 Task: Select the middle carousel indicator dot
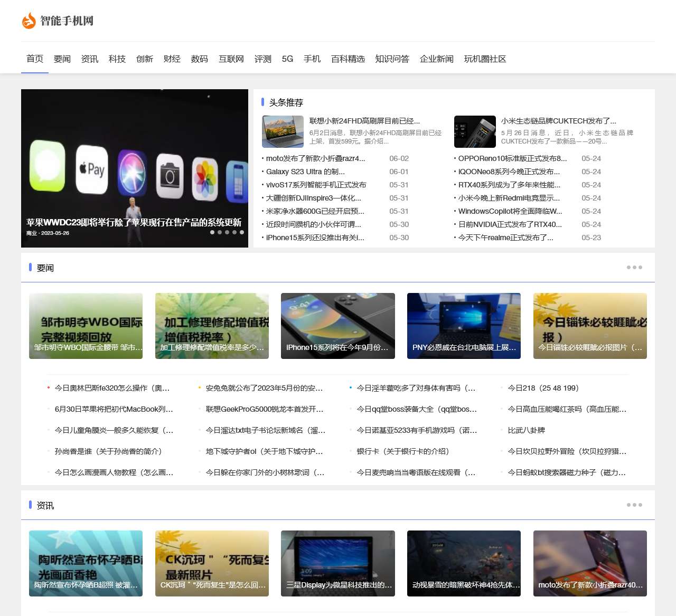(227, 232)
